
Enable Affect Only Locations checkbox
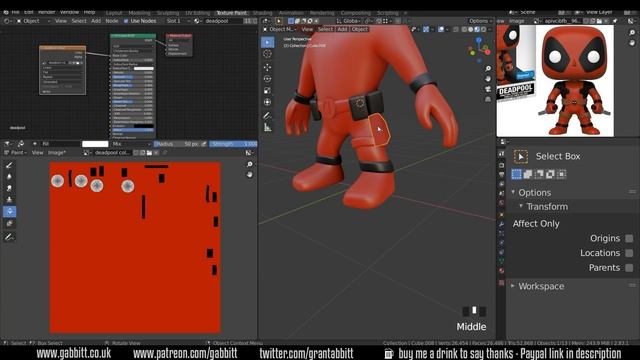(x=629, y=253)
